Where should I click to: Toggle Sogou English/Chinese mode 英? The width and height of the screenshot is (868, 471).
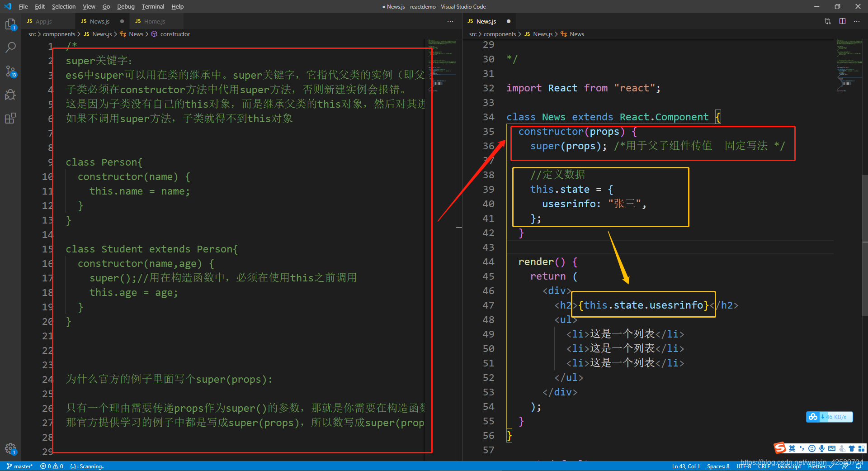792,448
